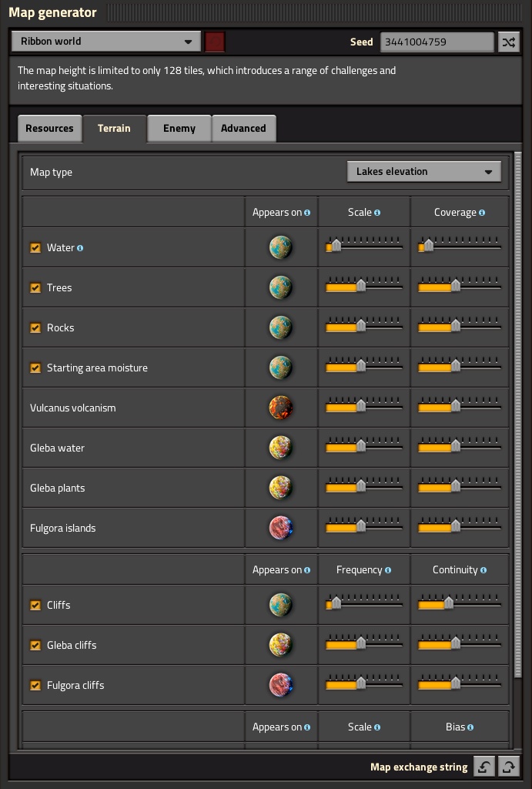This screenshot has width=532, height=789.
Task: Open the Ribbon world preset dropdown
Action: 106,42
